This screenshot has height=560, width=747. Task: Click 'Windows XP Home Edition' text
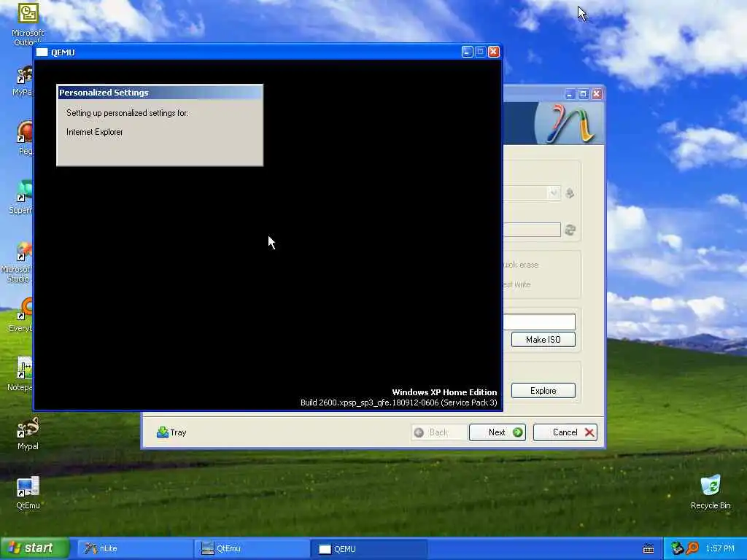click(x=444, y=392)
